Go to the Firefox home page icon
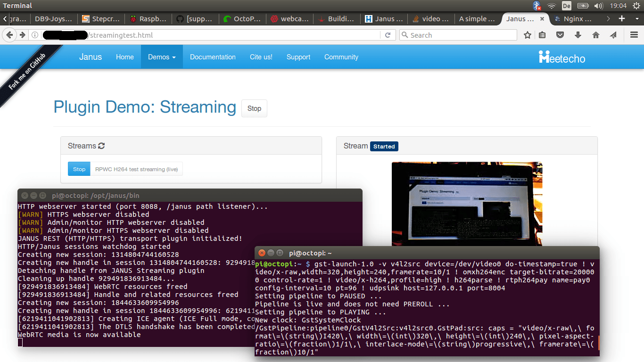This screenshot has height=362, width=644. [596, 35]
